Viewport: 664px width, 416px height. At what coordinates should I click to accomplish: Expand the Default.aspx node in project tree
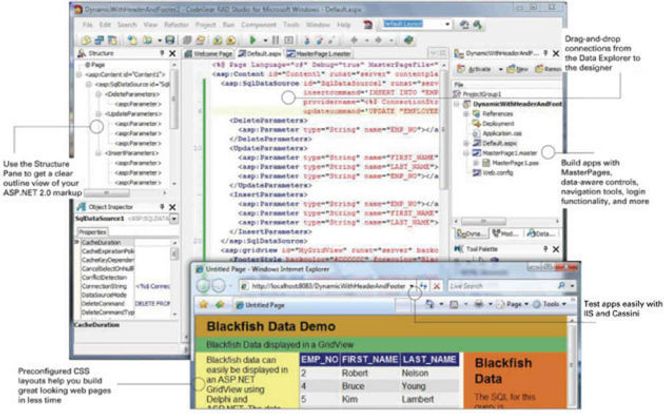465,144
